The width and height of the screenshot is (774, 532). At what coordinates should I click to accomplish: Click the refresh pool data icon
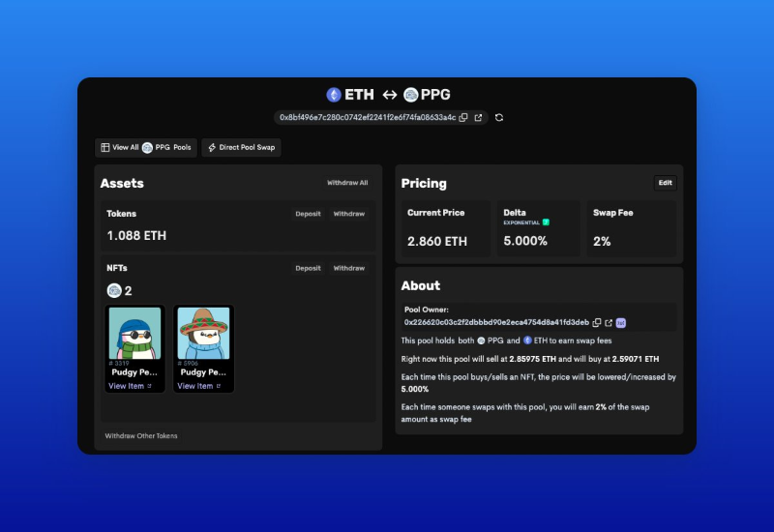pyautogui.click(x=499, y=117)
